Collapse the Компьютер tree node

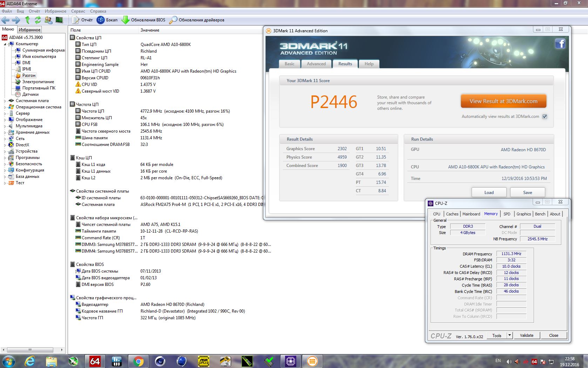click(x=5, y=44)
